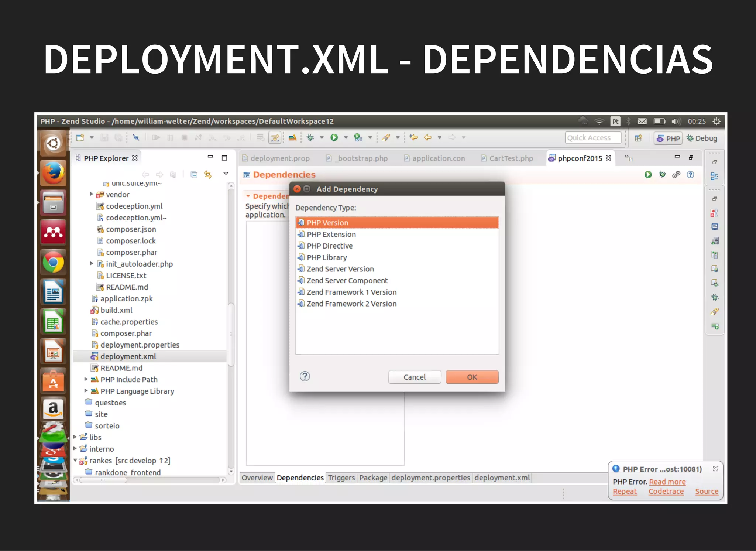
Task: Expand the vendor folder
Action: tap(92, 194)
